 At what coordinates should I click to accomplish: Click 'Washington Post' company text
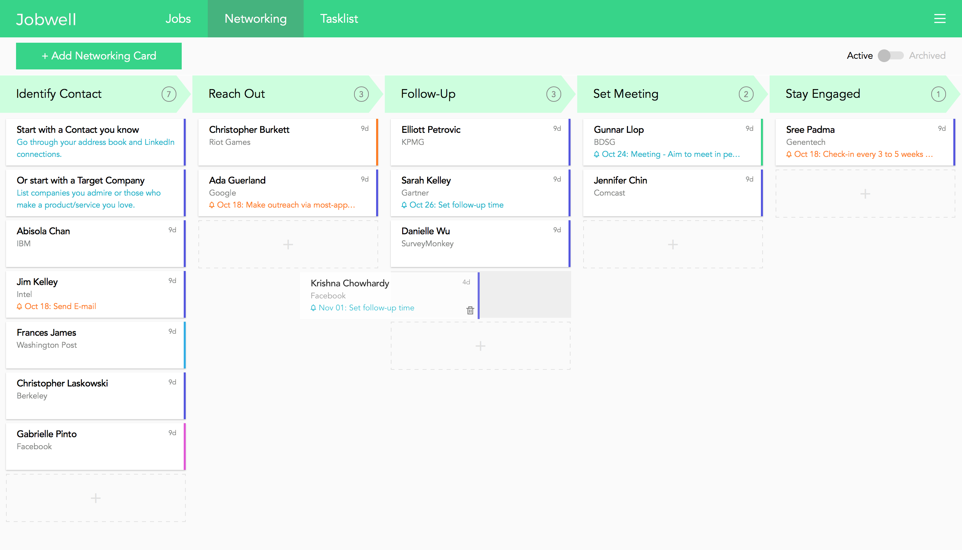(x=46, y=345)
